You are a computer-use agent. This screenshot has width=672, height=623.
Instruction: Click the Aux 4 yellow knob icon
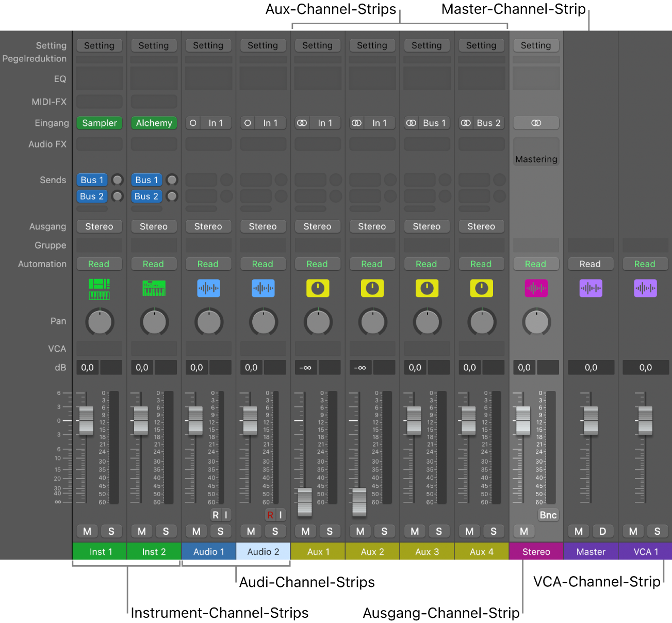482,288
